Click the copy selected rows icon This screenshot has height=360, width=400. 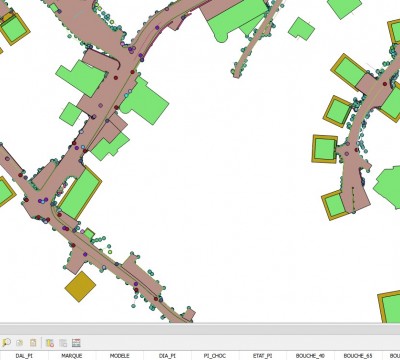[x=20, y=342]
